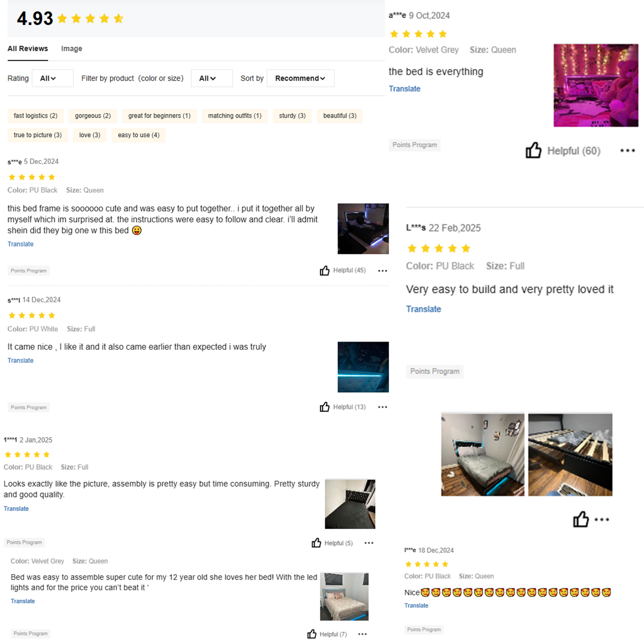Select the All Reviews tab
This screenshot has height=644, width=644.
click(x=28, y=49)
